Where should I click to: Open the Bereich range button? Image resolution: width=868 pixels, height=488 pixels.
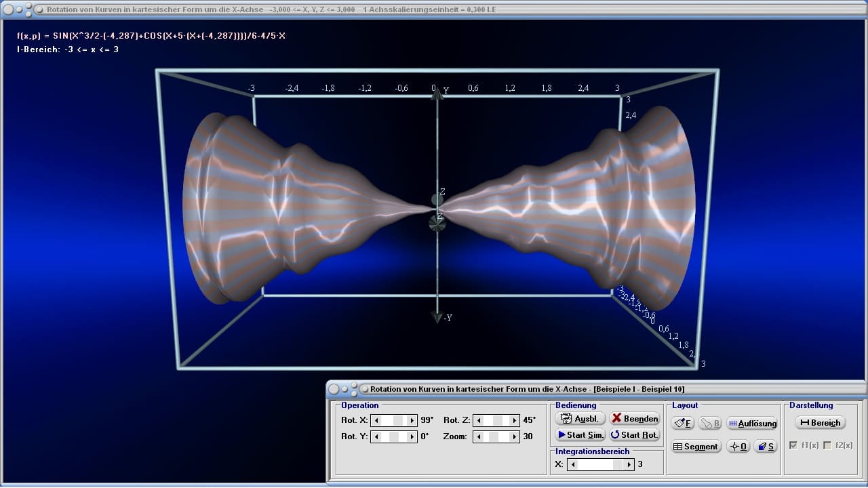pos(820,423)
